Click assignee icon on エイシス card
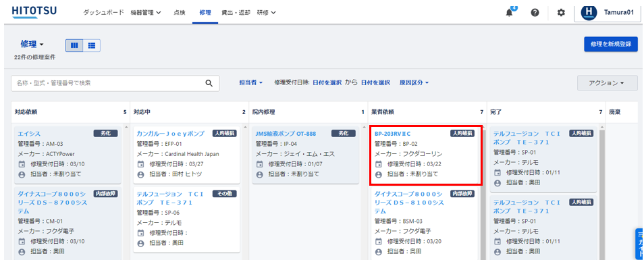Screen dimensions: 644x260 click(x=22, y=174)
